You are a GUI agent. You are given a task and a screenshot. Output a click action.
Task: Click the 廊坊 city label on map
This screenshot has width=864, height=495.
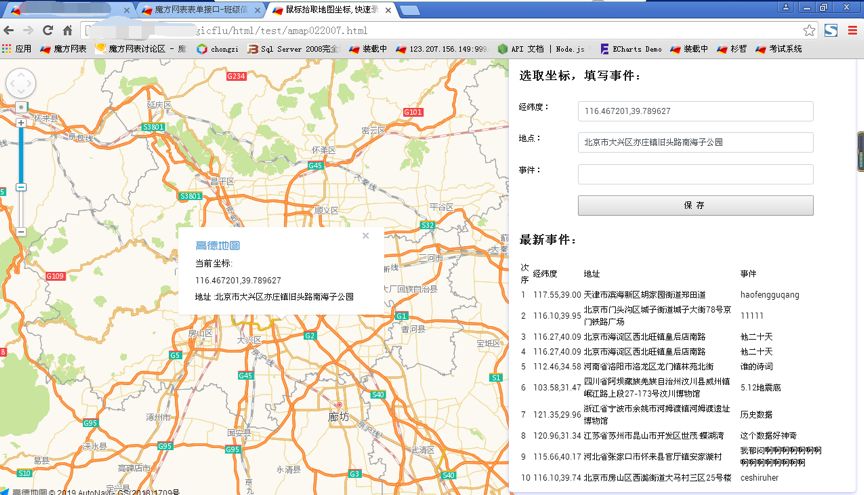click(338, 417)
